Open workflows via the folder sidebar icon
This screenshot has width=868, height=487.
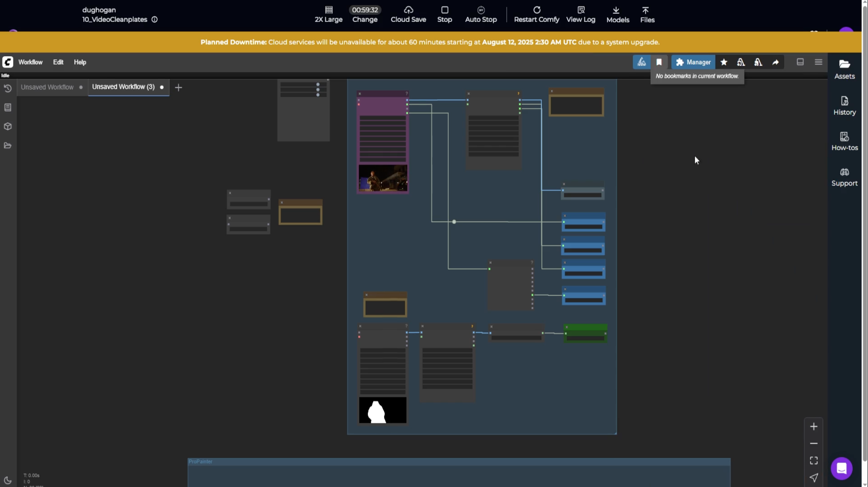(x=8, y=146)
